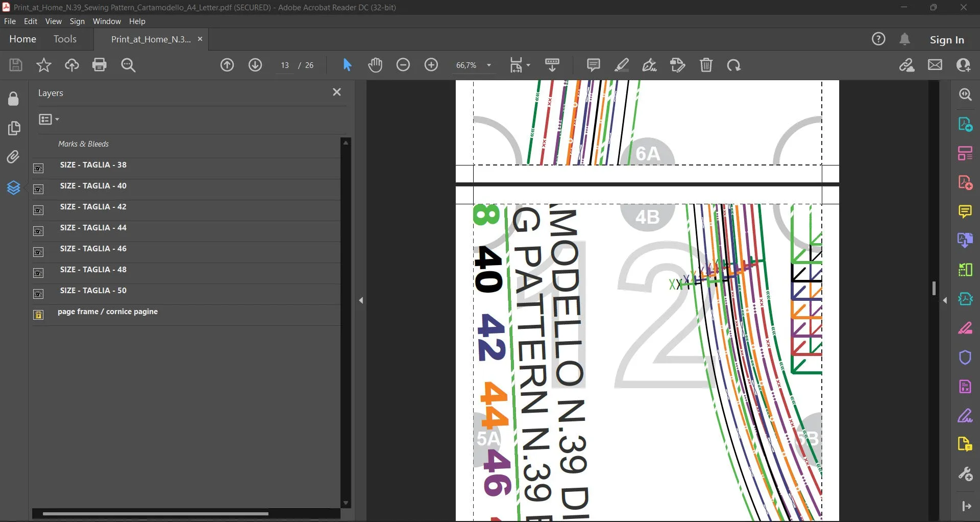Collapse the left navigation pane arrow
980x522 pixels.
point(361,300)
